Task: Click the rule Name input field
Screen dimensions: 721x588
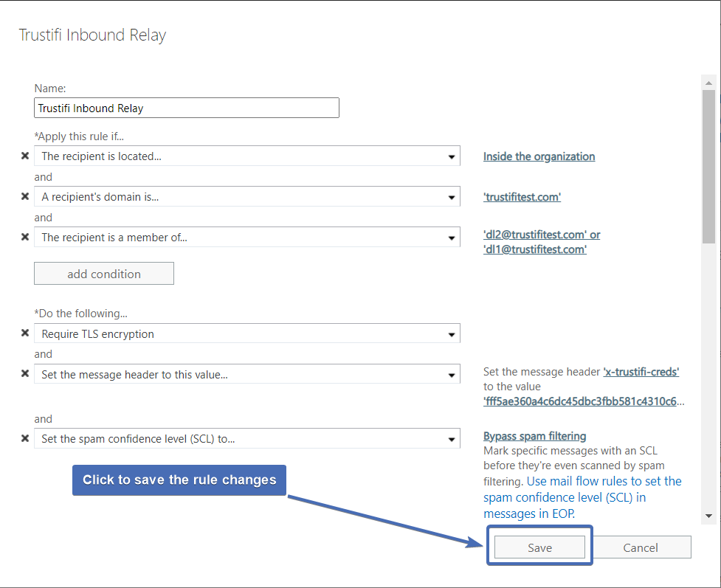Action: 186,108
